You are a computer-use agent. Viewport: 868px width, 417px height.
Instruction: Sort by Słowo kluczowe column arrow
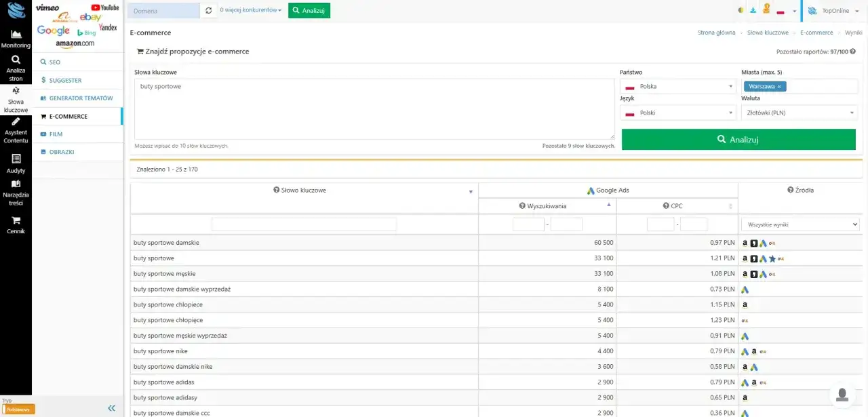(x=471, y=192)
